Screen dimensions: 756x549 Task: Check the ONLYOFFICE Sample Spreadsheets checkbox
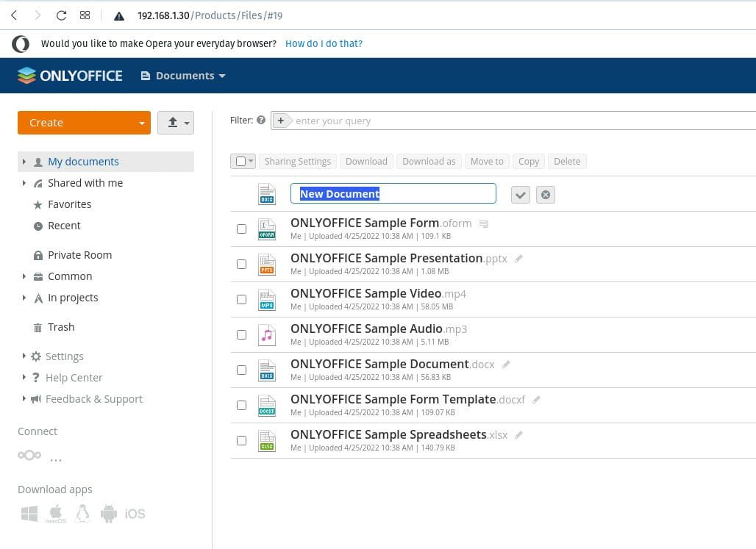click(241, 440)
